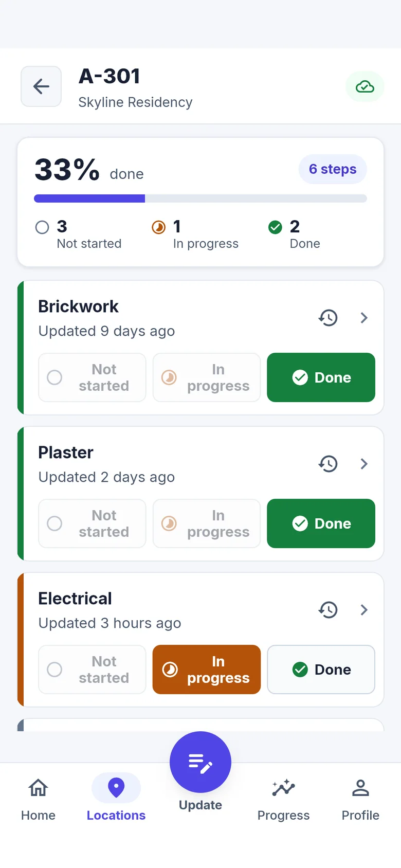Expand Electrical details chevron

[x=364, y=610]
